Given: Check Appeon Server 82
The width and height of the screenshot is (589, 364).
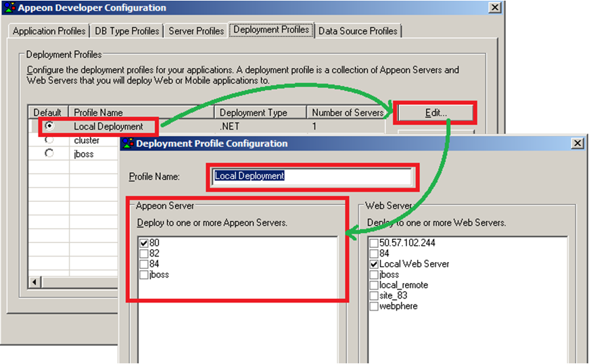Looking at the screenshot, I should click(144, 254).
